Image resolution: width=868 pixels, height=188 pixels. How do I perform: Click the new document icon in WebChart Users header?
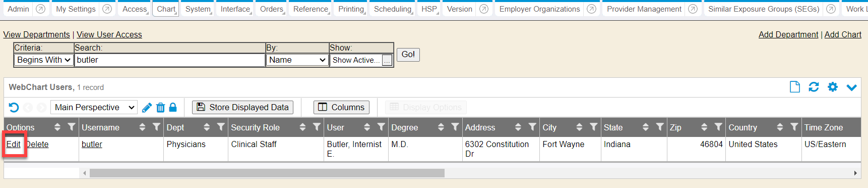click(x=794, y=87)
